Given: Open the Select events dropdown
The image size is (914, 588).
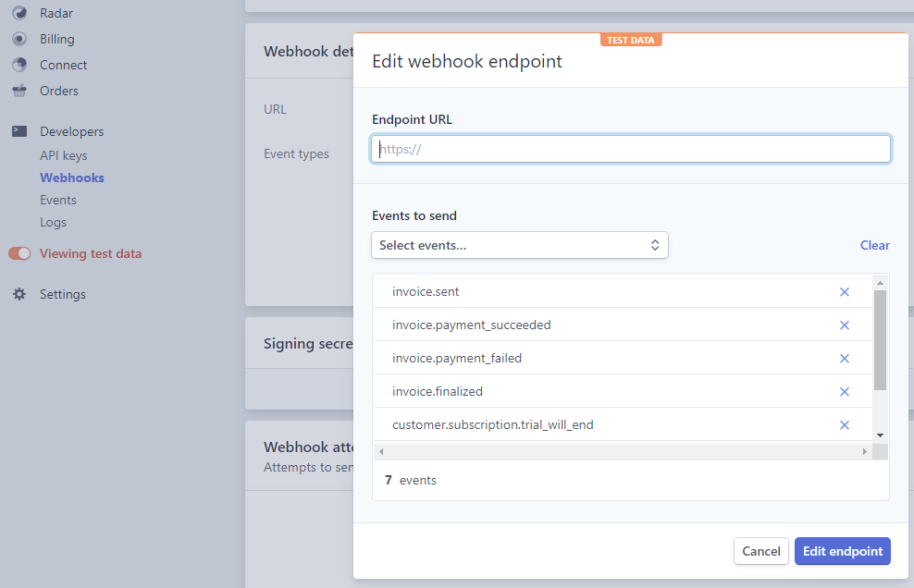Looking at the screenshot, I should 519,245.
